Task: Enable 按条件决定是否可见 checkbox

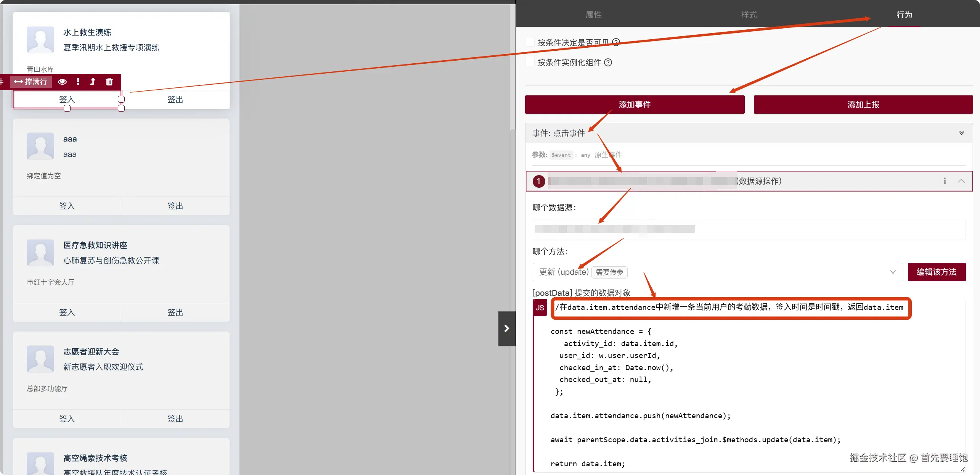Action: tap(530, 42)
